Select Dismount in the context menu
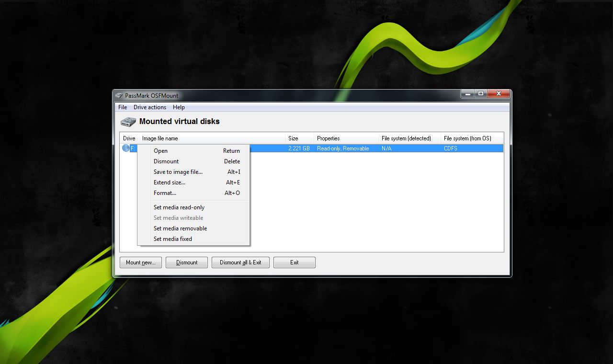The image size is (613, 364). [193, 161]
